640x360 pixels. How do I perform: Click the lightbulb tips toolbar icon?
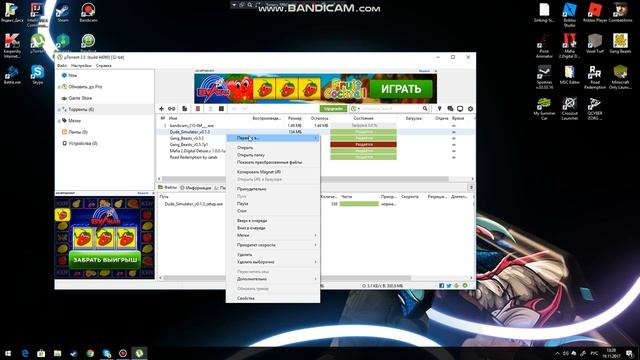(440, 109)
